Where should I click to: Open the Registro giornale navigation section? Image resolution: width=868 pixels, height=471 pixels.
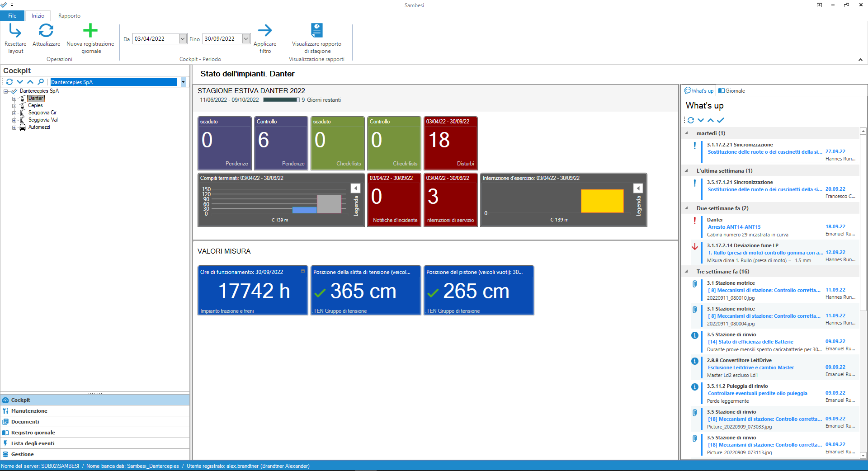click(95, 433)
